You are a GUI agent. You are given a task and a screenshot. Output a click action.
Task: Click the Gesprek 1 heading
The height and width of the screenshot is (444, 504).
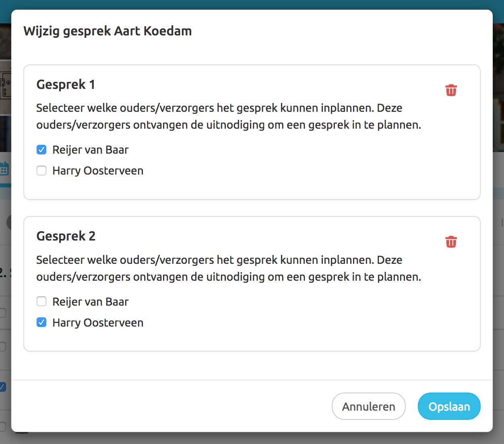coord(66,84)
